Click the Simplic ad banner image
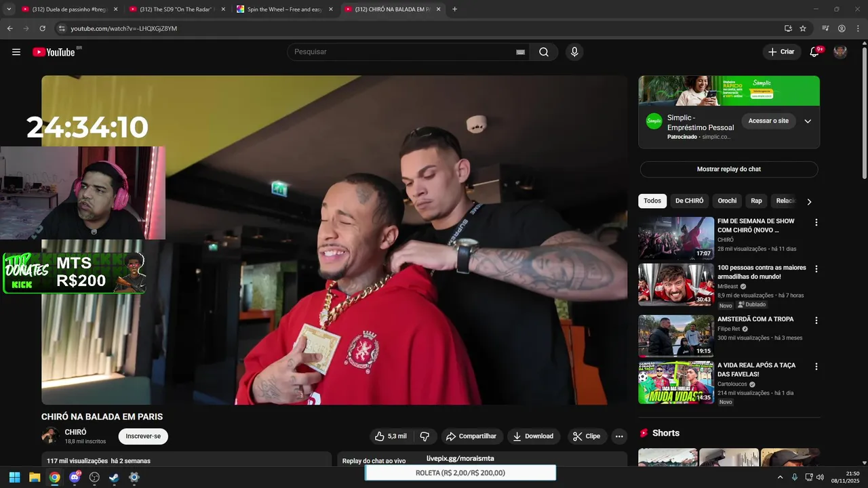The width and height of the screenshot is (868, 488). click(x=729, y=91)
